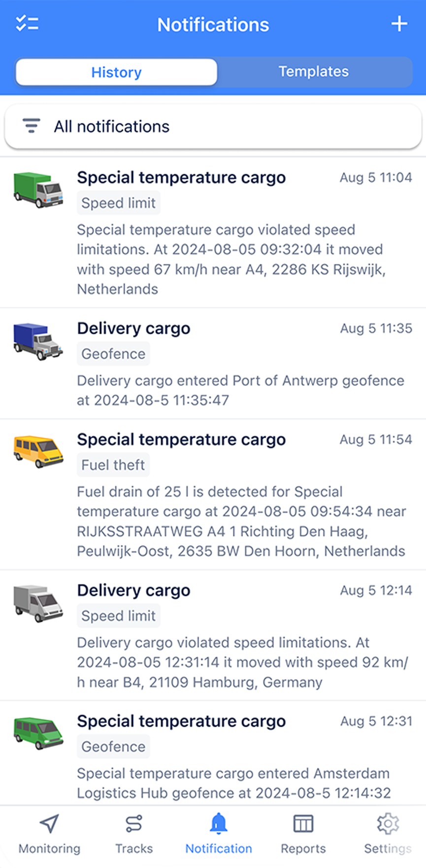Switch to the Templates tab
Viewport: 426px width, 868px height.
click(314, 72)
